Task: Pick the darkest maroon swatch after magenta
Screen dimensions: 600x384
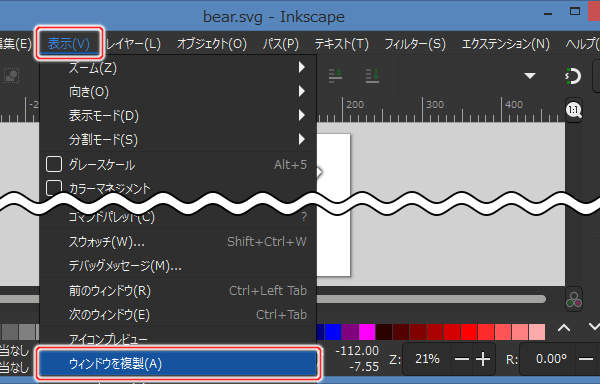Action: click(384, 332)
